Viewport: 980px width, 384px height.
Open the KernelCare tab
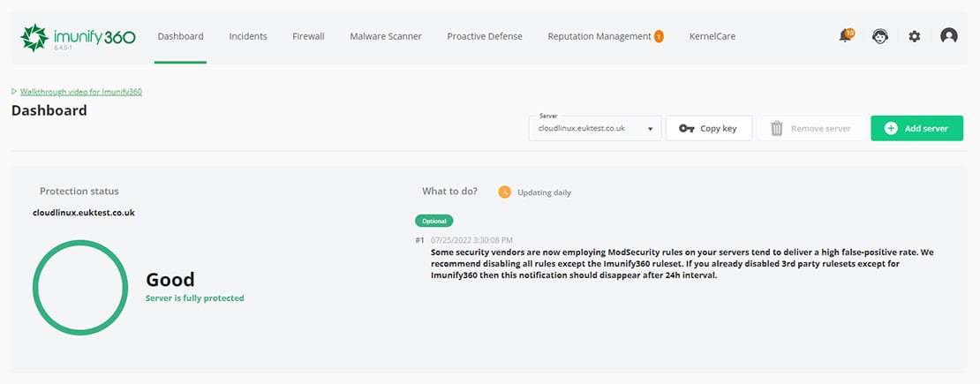pos(712,36)
